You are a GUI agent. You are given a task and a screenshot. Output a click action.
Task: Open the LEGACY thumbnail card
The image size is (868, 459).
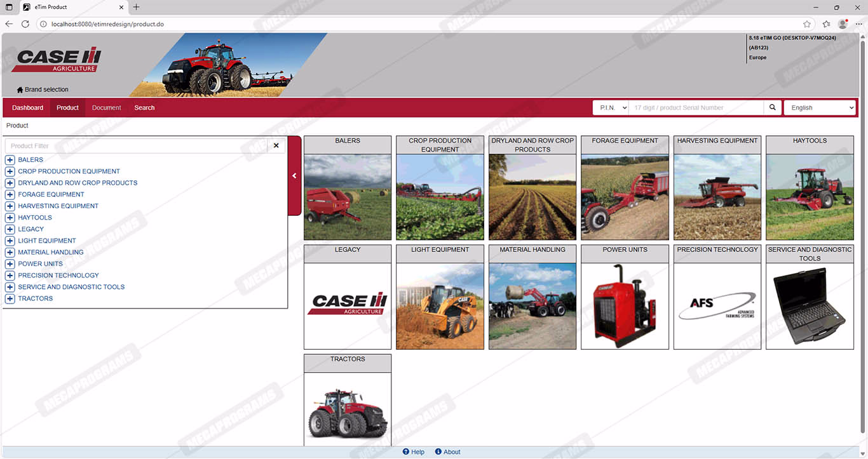[x=348, y=297]
